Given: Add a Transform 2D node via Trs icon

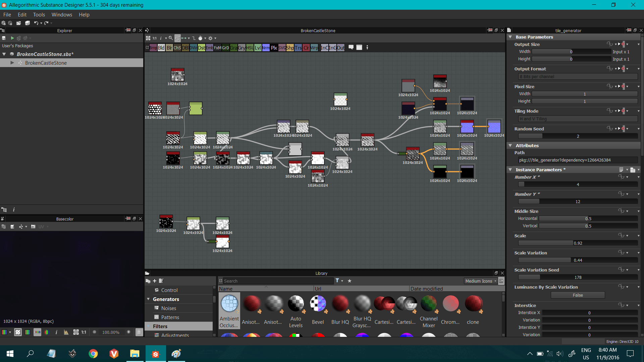Looking at the screenshot, I should pyautogui.click(x=298, y=48).
